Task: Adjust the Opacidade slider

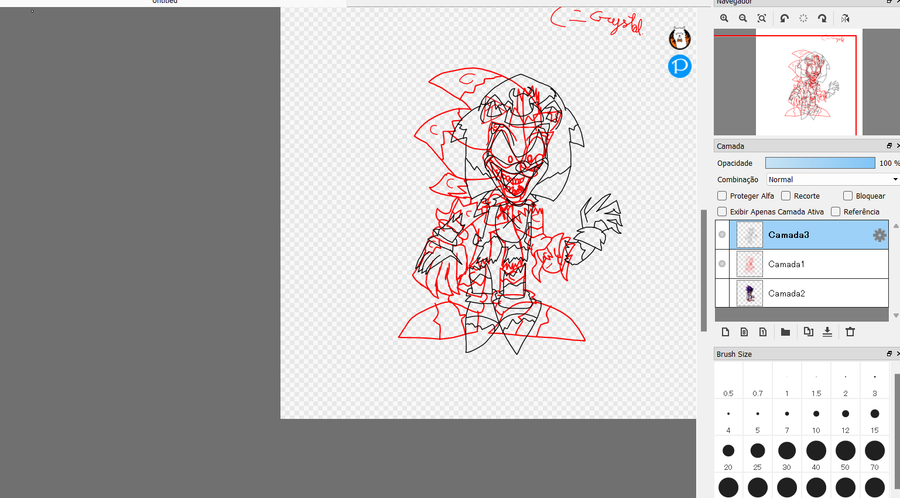Action: [x=820, y=163]
